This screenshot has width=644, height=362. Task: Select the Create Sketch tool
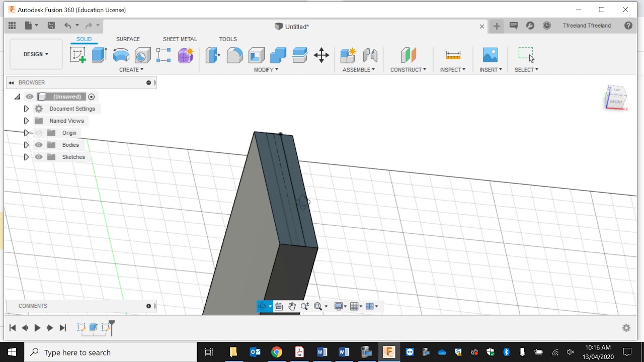77,55
